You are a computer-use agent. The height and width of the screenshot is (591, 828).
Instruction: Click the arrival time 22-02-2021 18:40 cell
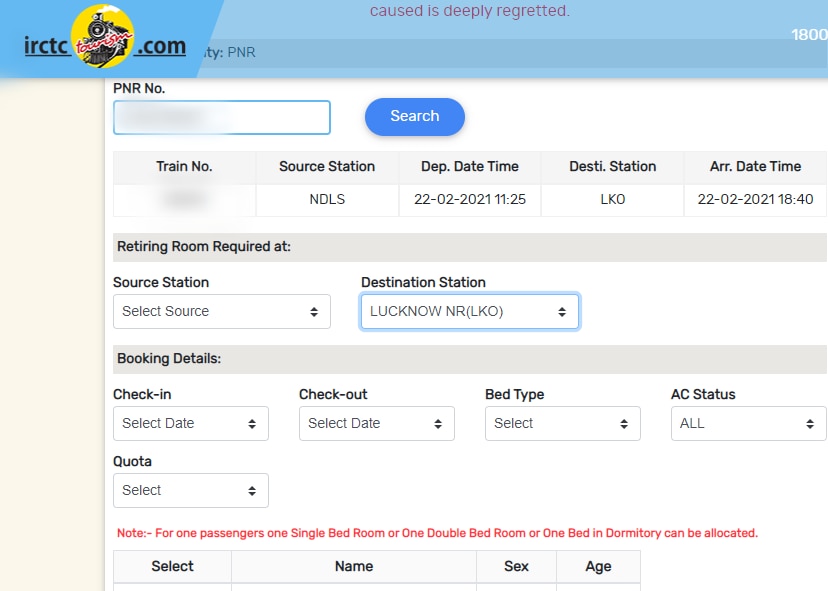click(x=755, y=199)
